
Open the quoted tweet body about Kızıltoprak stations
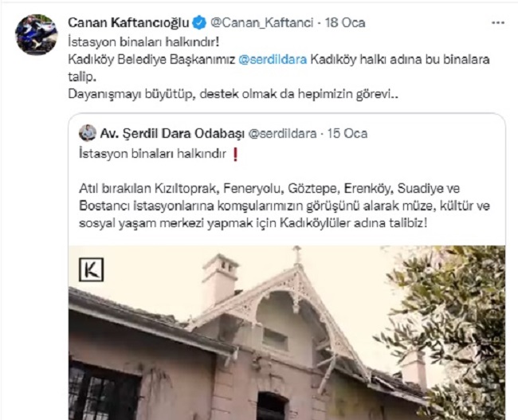[285, 206]
